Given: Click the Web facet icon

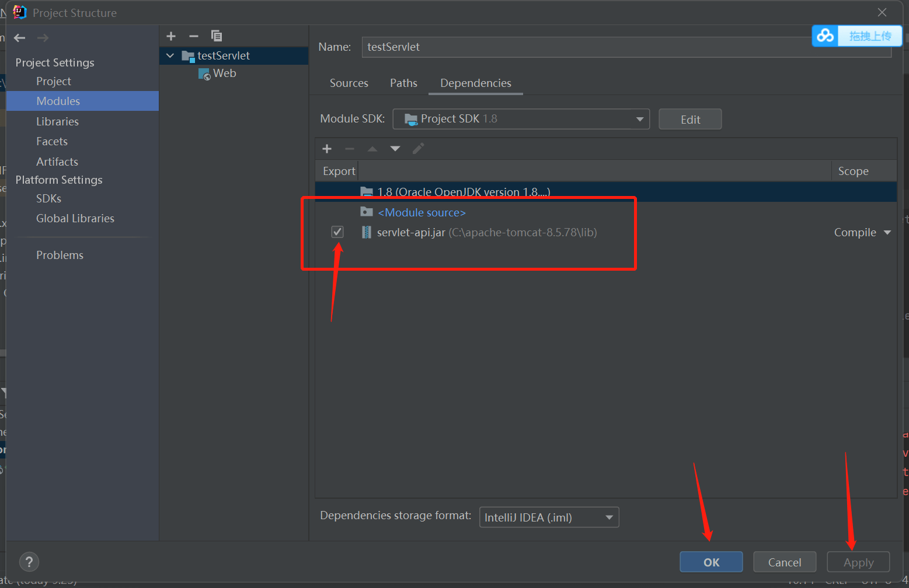Looking at the screenshot, I should (204, 74).
